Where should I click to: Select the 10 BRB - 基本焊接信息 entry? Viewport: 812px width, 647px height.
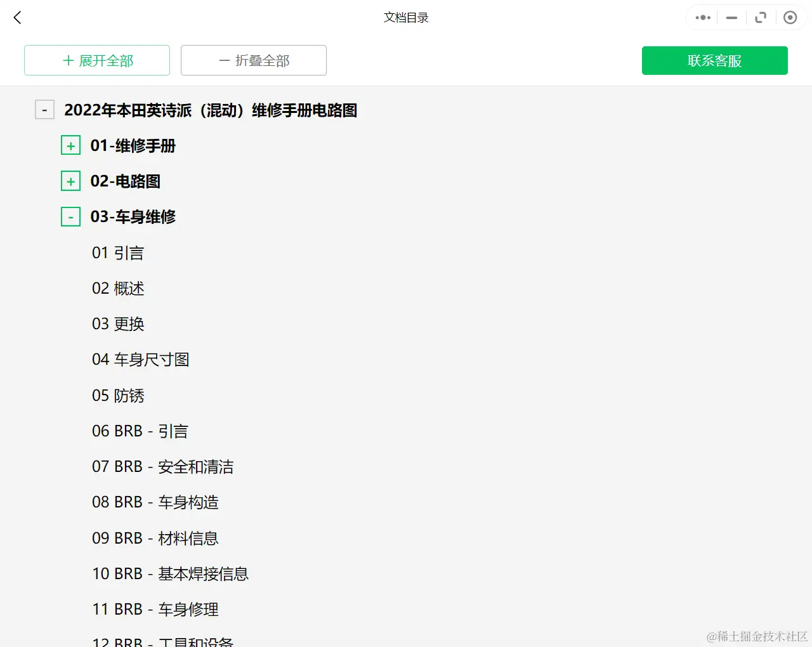(171, 573)
